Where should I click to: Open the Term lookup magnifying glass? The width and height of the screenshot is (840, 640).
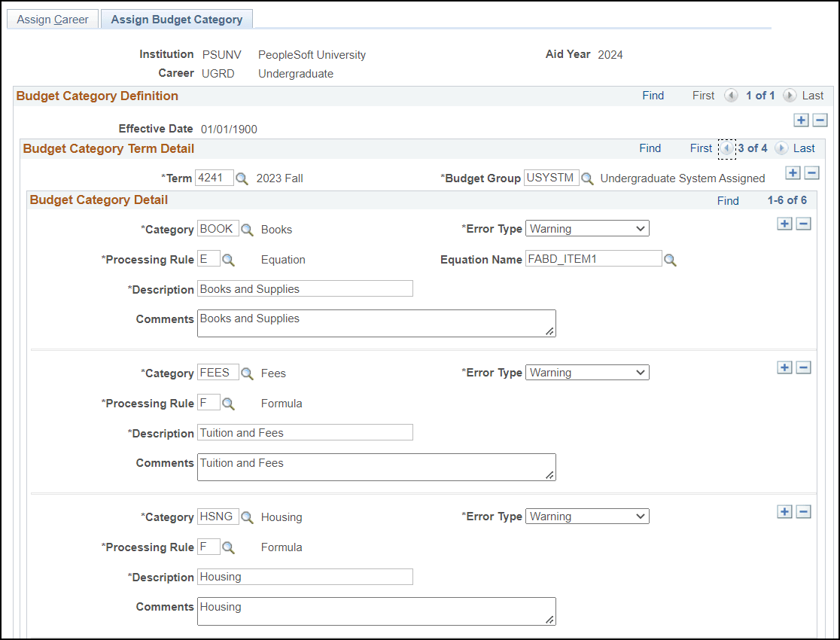242,178
